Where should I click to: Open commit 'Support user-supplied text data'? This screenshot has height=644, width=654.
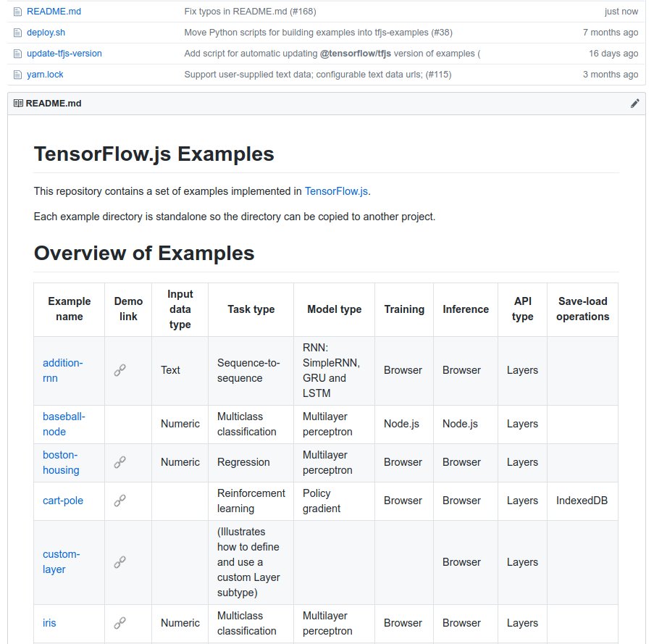pos(318,75)
